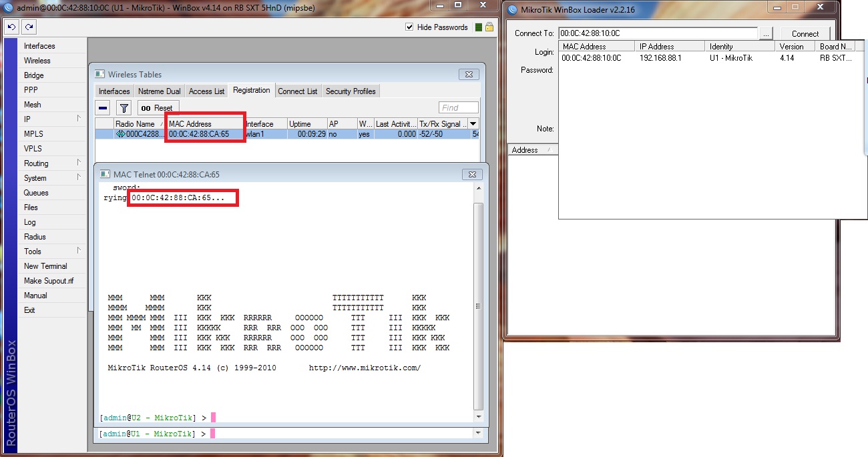Open Interfaces in the sidebar menu
Viewport: 868px width, 457px height.
pyautogui.click(x=52, y=46)
